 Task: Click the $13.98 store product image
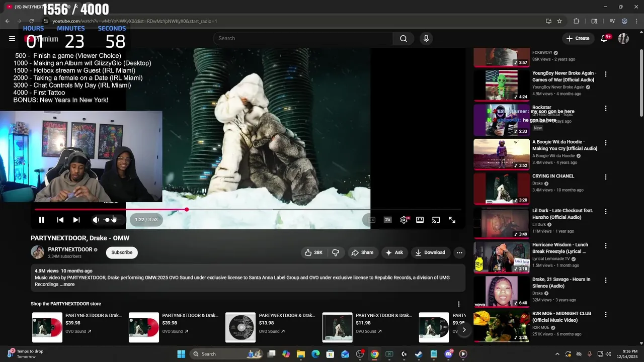pos(240,327)
